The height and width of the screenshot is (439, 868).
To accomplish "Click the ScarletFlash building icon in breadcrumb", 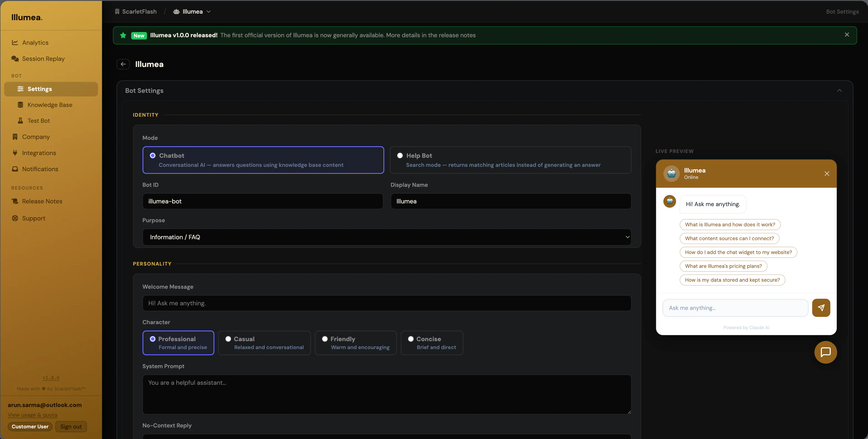I will [117, 12].
